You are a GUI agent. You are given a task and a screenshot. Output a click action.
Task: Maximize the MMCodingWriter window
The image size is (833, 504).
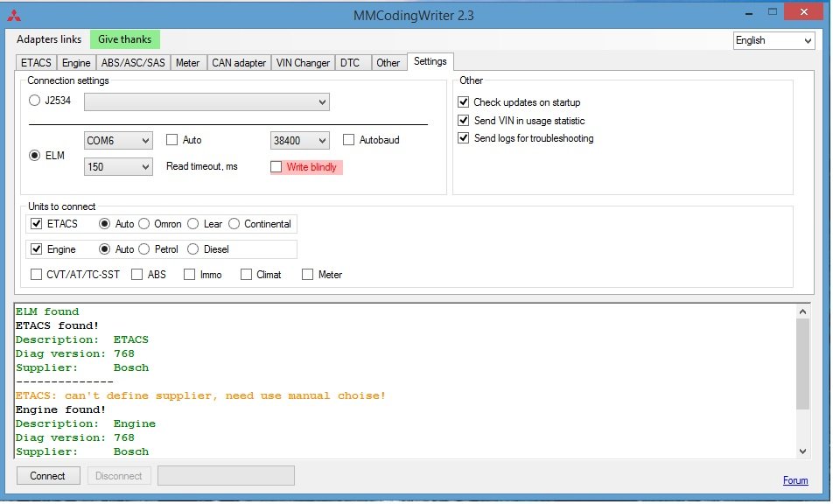coord(773,12)
